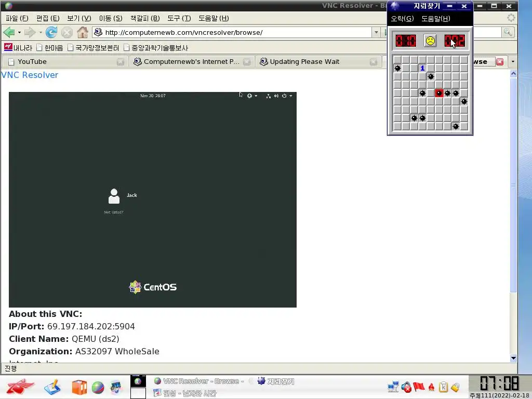Open the browser 도움말(H) menu
The height and width of the screenshot is (399, 532).
[214, 18]
